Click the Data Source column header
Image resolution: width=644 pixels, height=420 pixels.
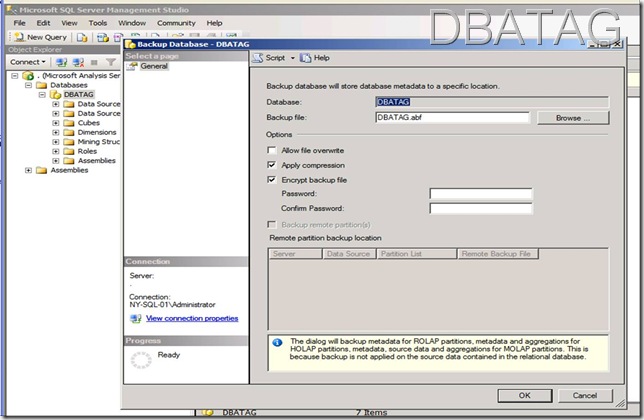(x=349, y=254)
